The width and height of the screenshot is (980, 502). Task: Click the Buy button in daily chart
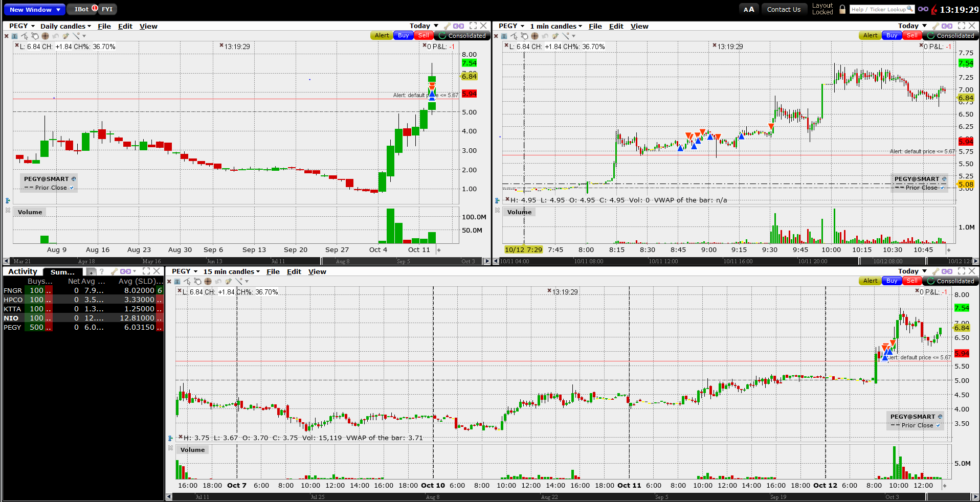[x=404, y=36]
